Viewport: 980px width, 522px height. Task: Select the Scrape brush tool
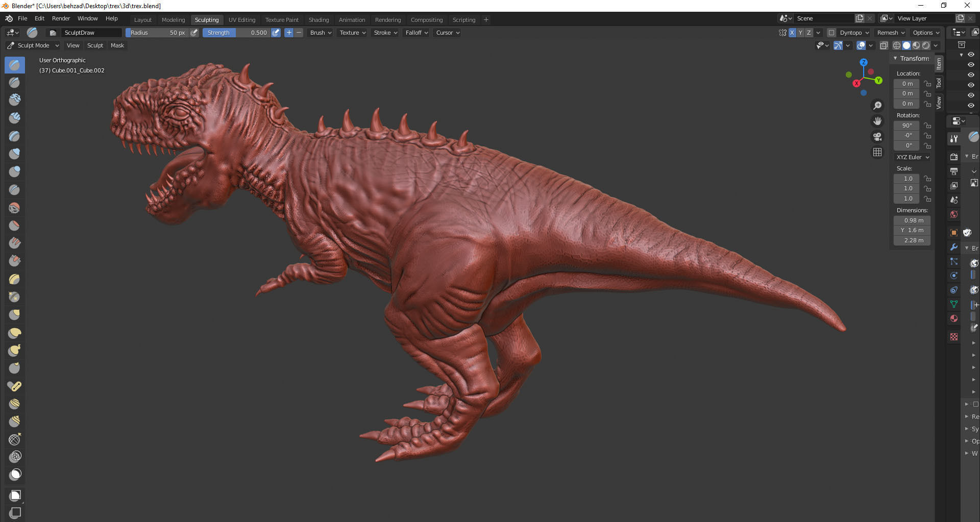pyautogui.click(x=14, y=261)
